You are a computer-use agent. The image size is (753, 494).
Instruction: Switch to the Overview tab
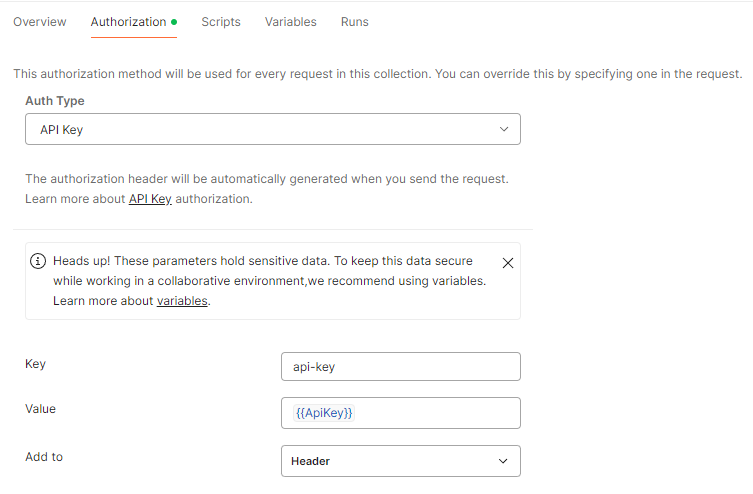(40, 22)
